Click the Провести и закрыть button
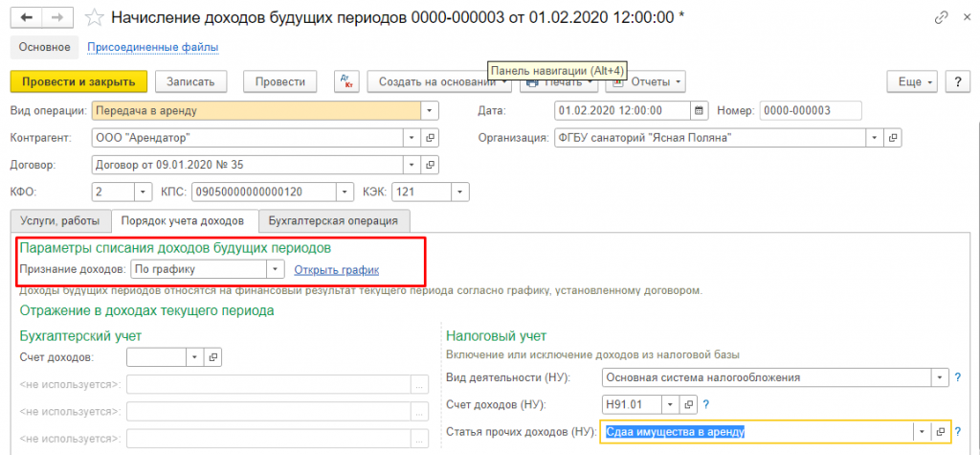 [x=78, y=82]
